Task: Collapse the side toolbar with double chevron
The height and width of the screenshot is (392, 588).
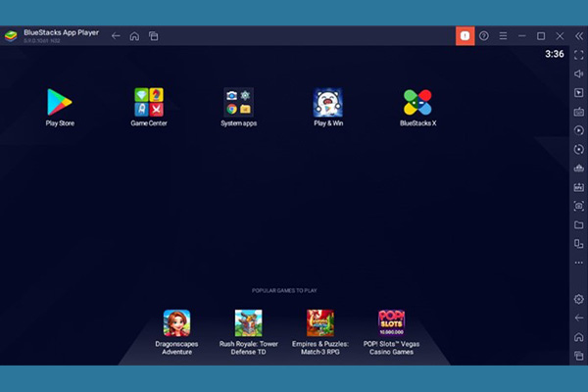Action: (x=579, y=36)
